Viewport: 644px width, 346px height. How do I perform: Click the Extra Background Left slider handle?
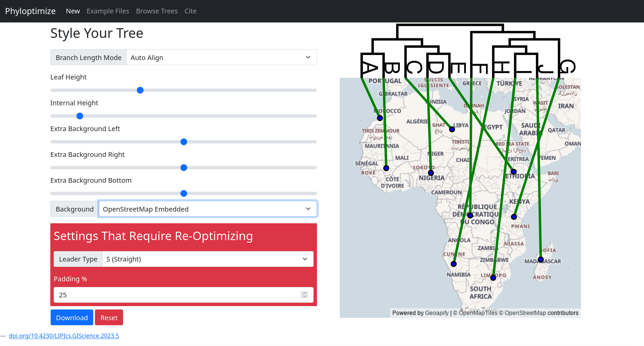[184, 142]
